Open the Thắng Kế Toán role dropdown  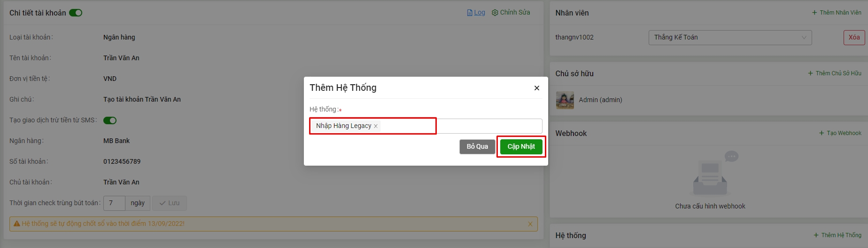pyautogui.click(x=730, y=38)
